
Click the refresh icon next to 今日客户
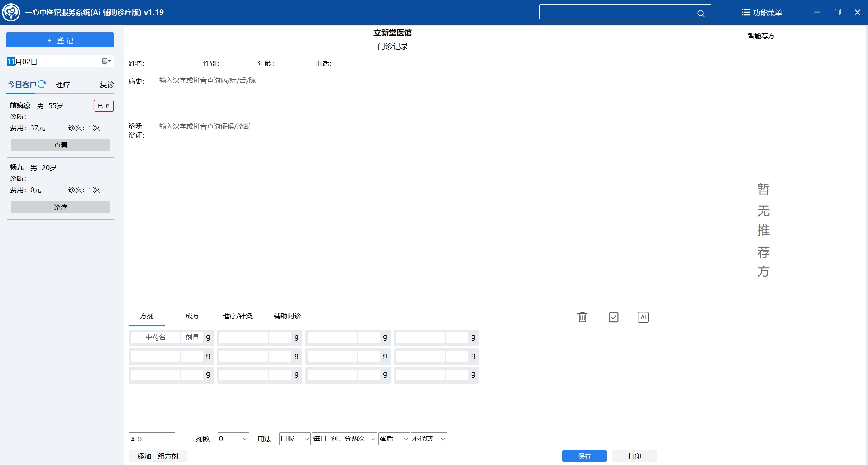point(42,84)
